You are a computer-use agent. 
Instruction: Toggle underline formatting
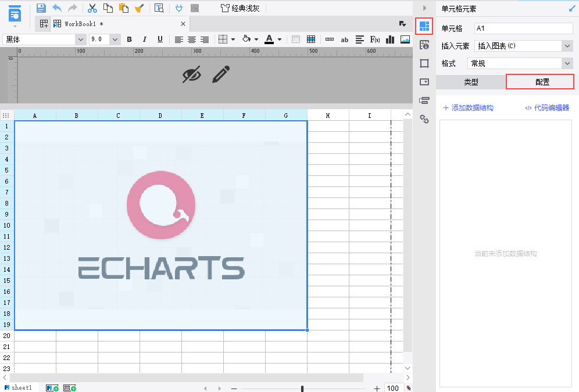pos(160,39)
